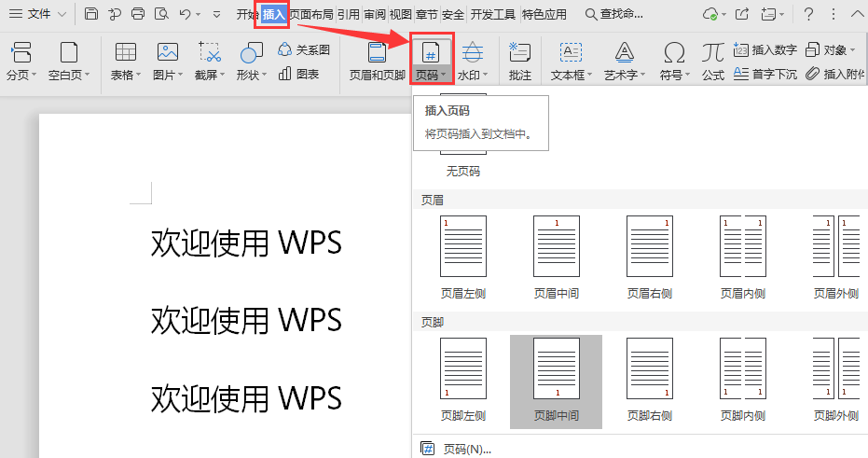This screenshot has width=868, height=458.
Task: Click the 水印 watermark icon
Action: [x=472, y=52]
